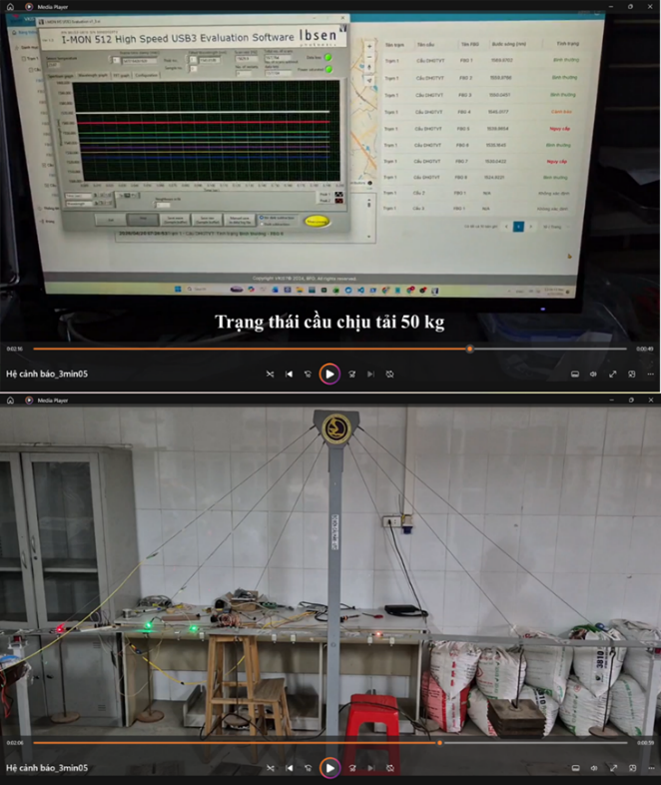The image size is (661, 785).
Task: Minimize the top Media Player window
Action: coord(611,7)
